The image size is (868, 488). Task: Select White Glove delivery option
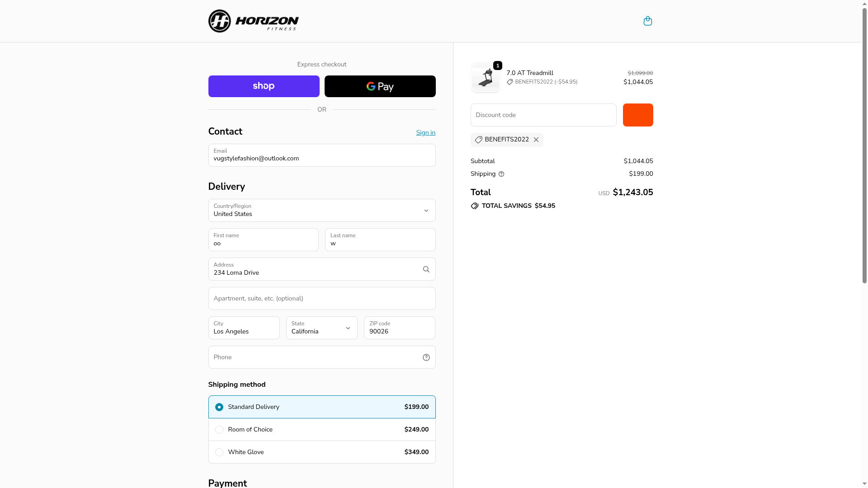point(219,452)
